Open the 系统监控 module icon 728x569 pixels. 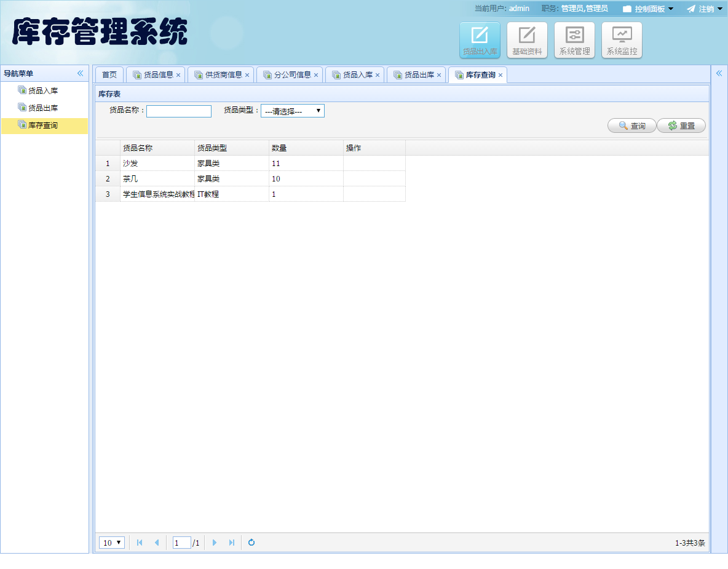click(x=622, y=40)
